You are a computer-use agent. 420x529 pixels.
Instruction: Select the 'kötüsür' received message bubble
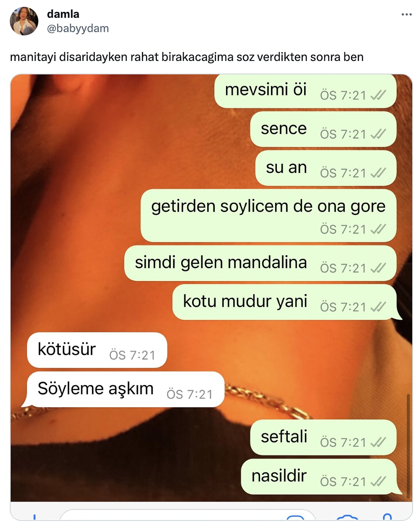97,350
